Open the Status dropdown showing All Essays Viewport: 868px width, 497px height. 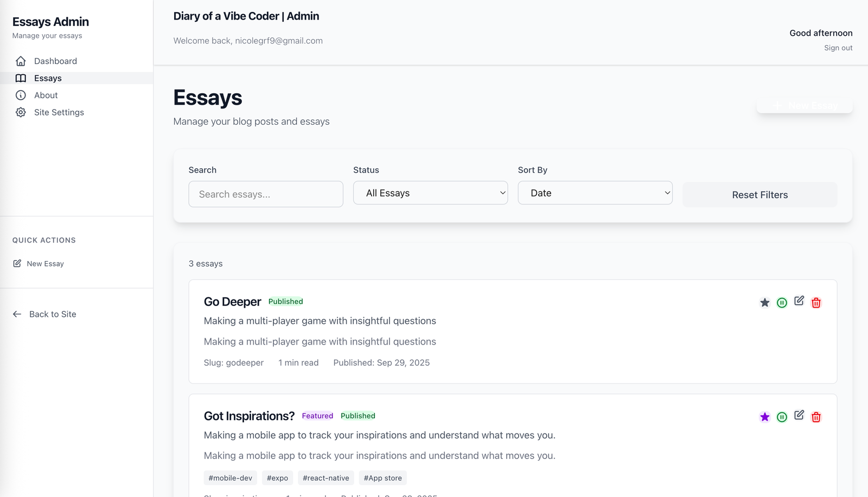430,193
